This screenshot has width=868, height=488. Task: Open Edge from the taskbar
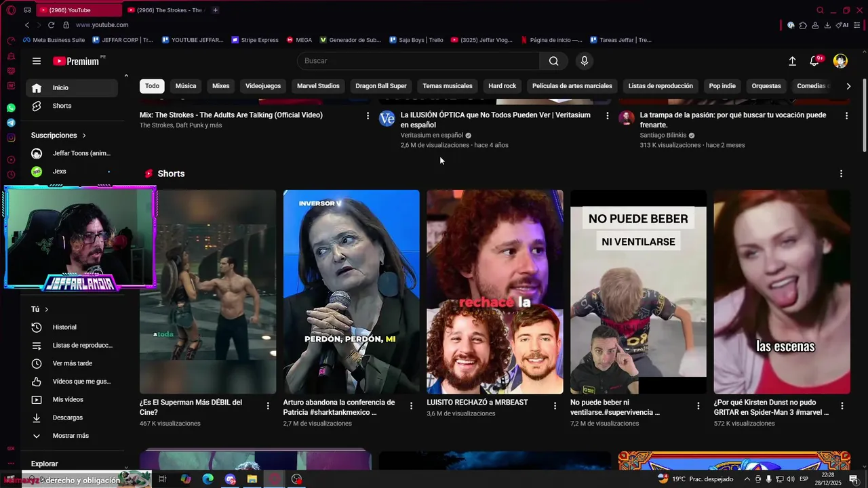pyautogui.click(x=208, y=479)
